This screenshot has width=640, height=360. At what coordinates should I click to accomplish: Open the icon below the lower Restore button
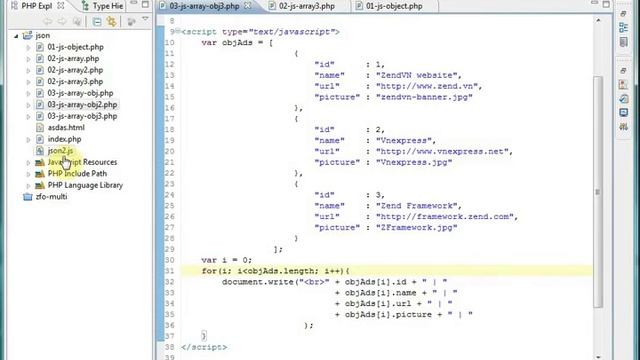623,84
